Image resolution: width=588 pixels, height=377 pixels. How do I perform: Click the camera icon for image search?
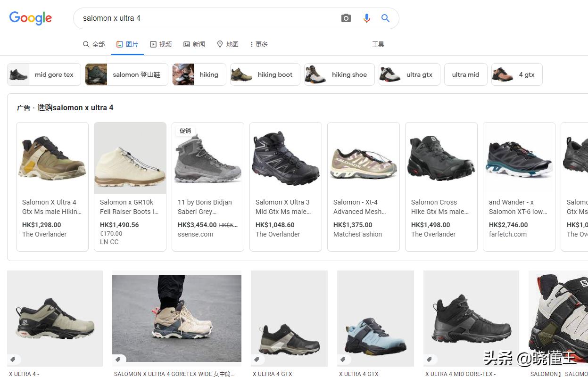tap(346, 18)
